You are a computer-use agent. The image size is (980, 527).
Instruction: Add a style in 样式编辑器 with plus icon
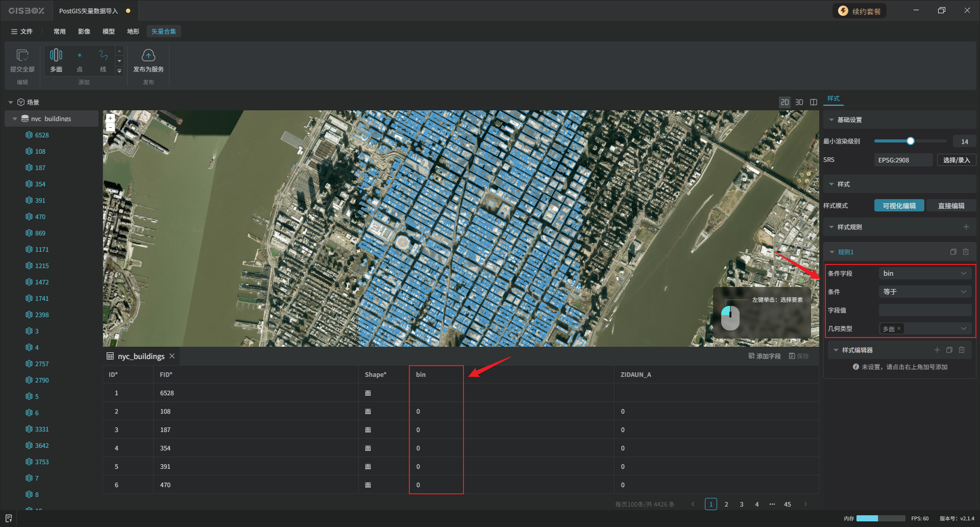tap(937, 350)
